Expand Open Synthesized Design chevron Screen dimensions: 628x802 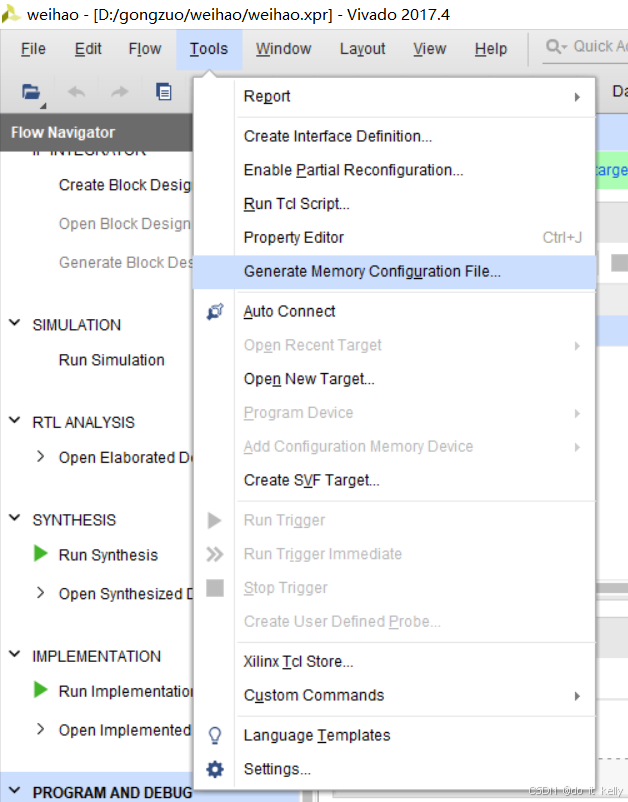coord(40,593)
